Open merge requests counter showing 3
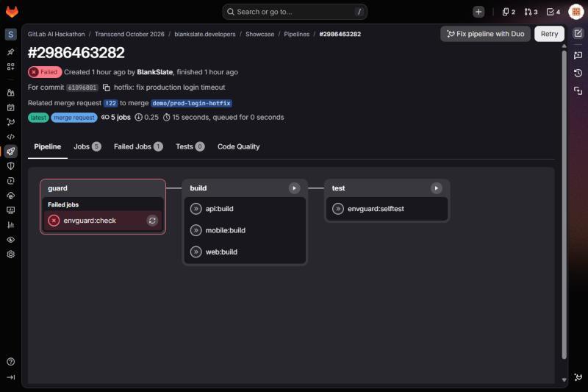Viewport: 588px width, 392px height. tap(531, 12)
